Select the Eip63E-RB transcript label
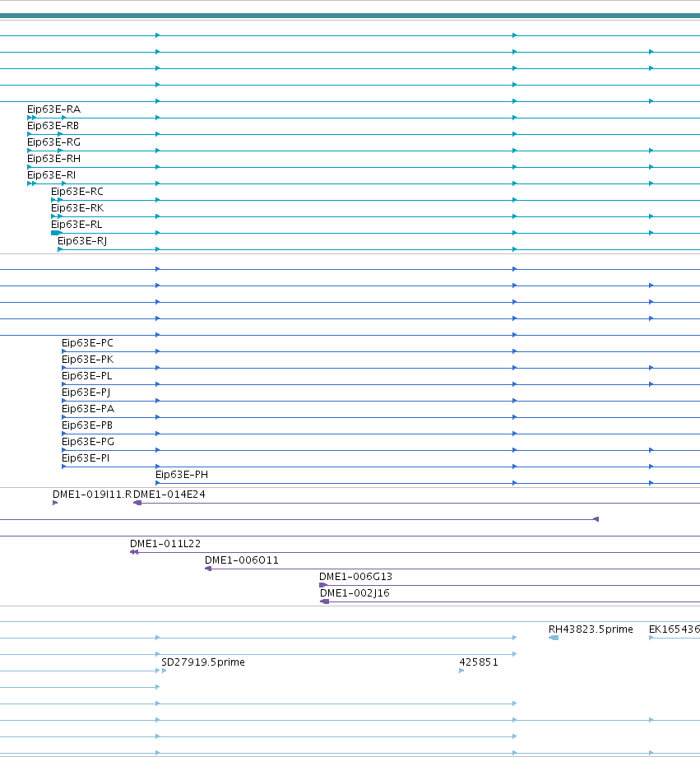This screenshot has width=700, height=757. click(53, 126)
